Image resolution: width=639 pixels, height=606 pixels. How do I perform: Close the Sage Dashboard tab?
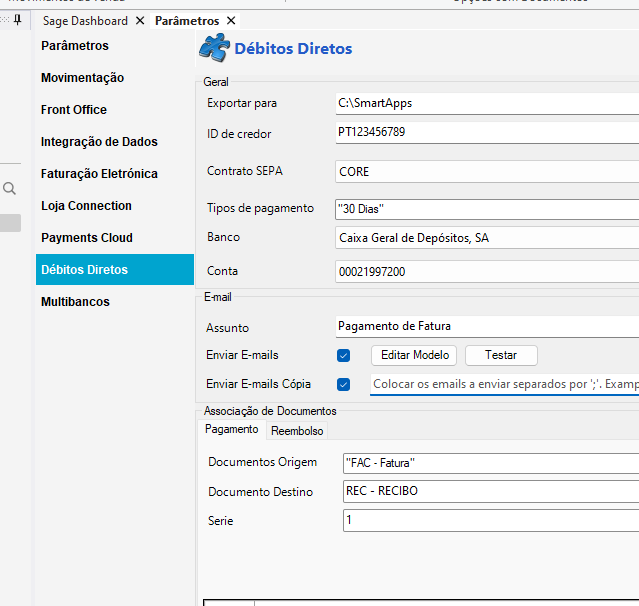tap(140, 20)
